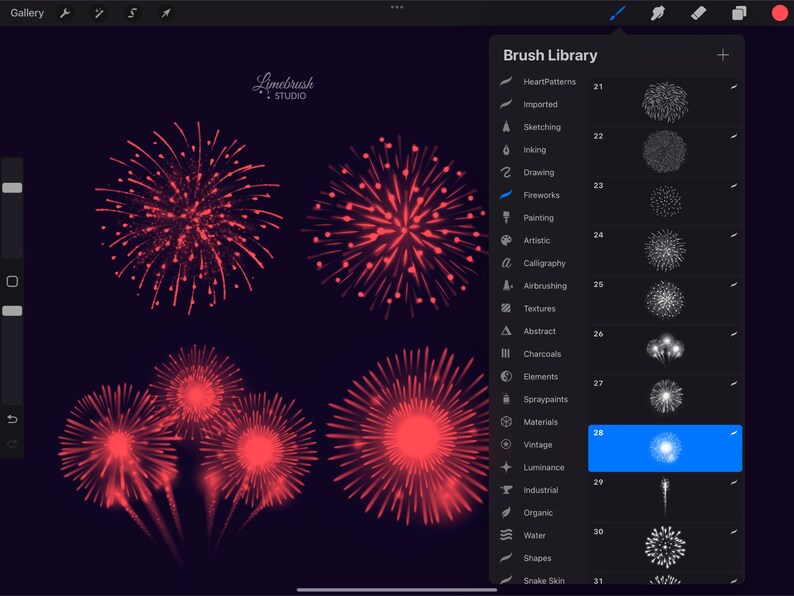Choose firework brush 26
This screenshot has height=596, width=794.
click(665, 349)
